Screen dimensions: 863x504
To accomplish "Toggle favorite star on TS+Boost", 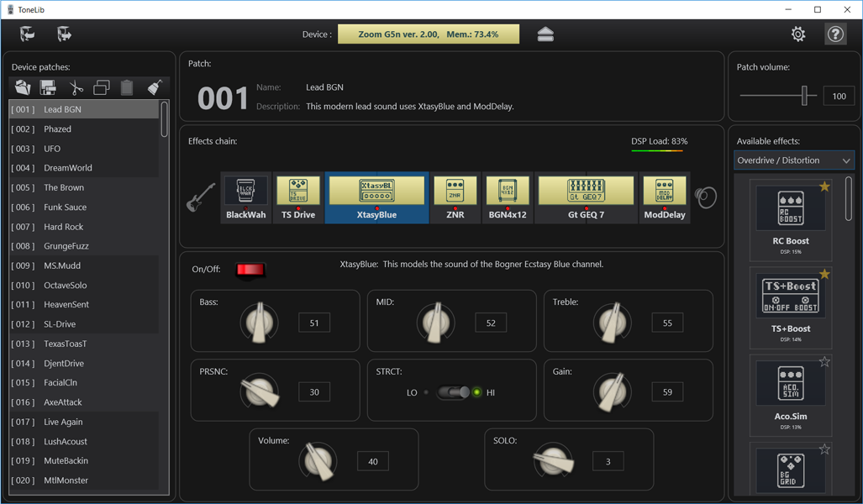I will [x=824, y=274].
